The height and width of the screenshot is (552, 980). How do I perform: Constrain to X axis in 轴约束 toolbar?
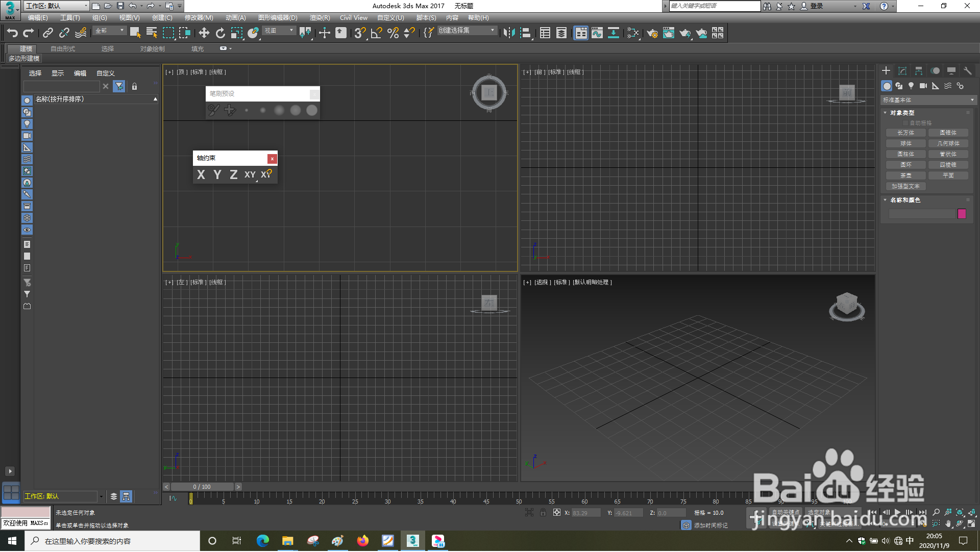[201, 175]
